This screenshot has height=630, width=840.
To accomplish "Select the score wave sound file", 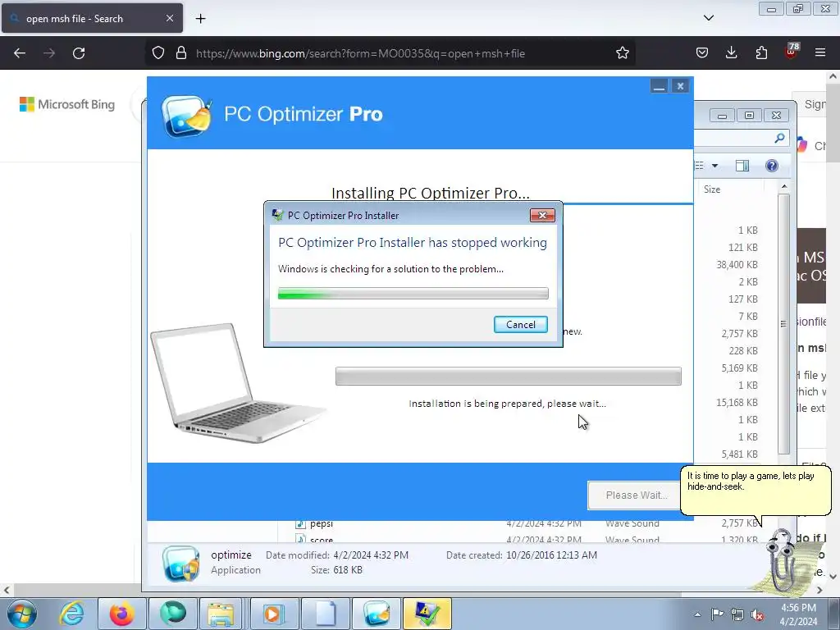I will (x=322, y=539).
